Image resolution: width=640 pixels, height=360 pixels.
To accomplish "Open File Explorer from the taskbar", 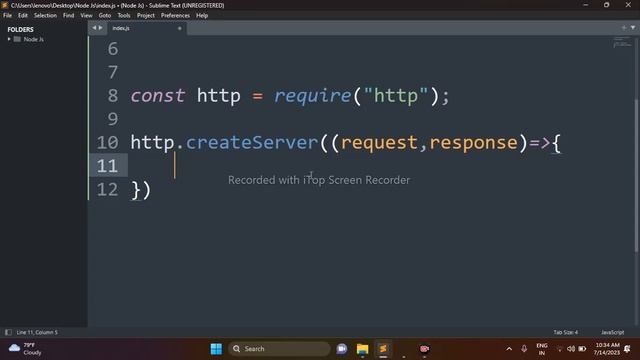I will click(362, 349).
